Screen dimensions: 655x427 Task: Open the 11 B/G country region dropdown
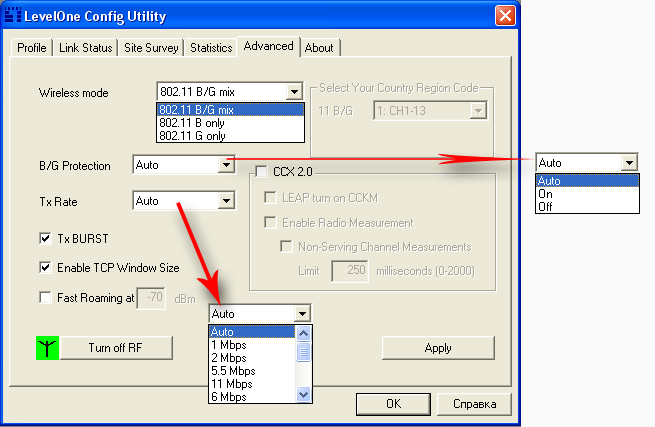(x=478, y=111)
